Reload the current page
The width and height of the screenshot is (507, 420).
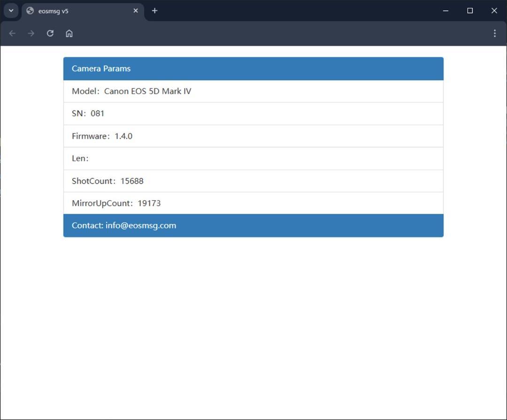point(50,33)
